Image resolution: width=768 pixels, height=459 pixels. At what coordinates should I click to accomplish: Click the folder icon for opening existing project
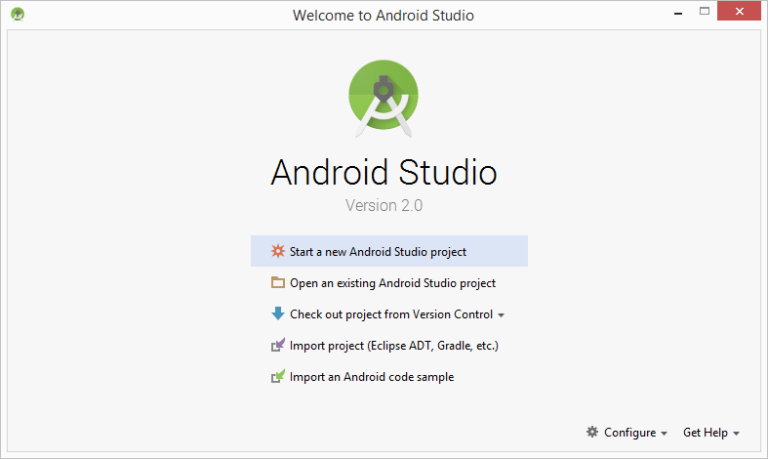click(278, 283)
